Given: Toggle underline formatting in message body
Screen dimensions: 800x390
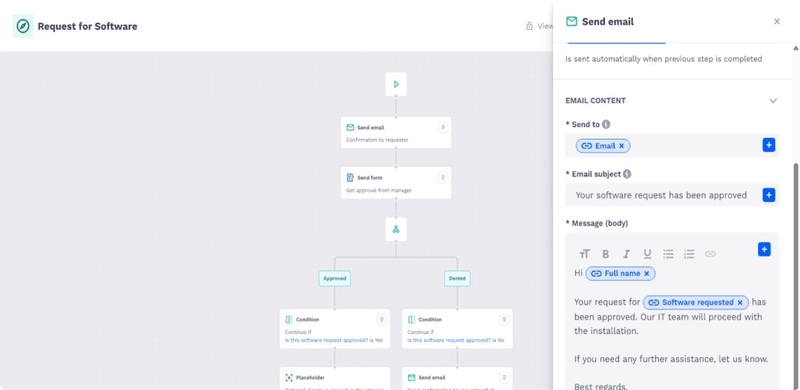Looking at the screenshot, I should pyautogui.click(x=647, y=254).
